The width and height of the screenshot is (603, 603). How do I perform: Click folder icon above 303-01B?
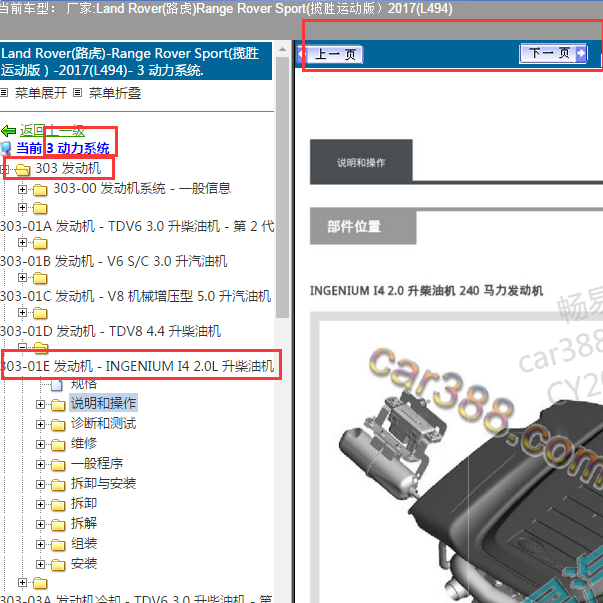click(40, 243)
